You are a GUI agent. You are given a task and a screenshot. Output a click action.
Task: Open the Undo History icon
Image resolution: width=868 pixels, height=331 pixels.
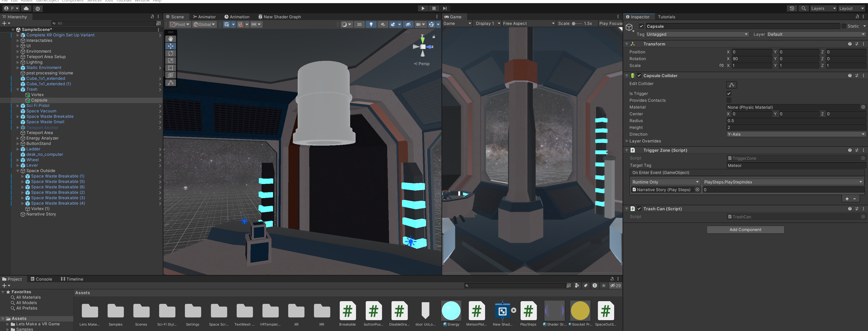click(x=792, y=8)
